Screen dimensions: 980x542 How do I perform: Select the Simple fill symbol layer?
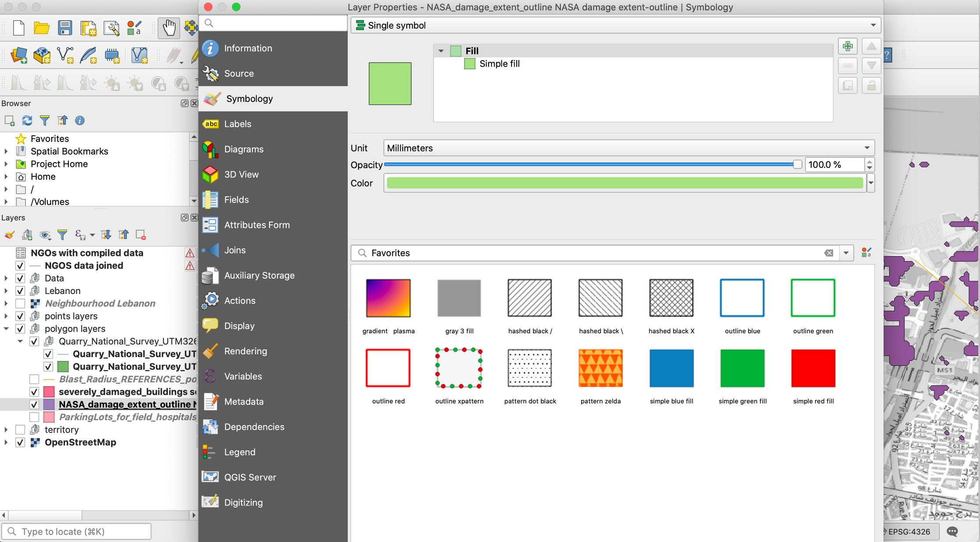[499, 64]
